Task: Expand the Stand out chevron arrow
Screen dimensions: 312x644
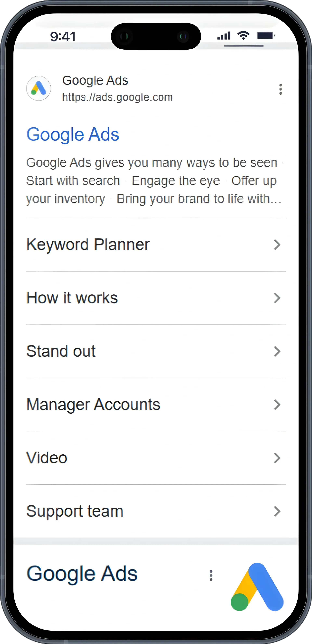Action: pos(277,352)
